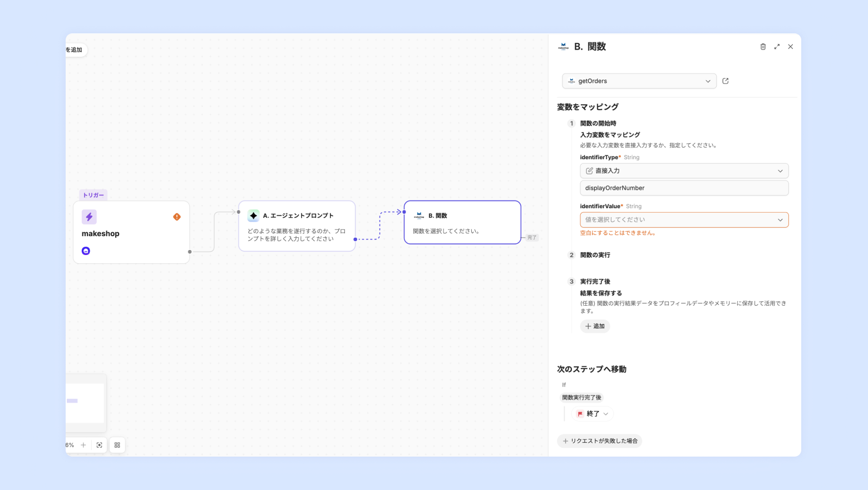Delete the function node with trash icon
The width and height of the screenshot is (868, 490).
[763, 47]
